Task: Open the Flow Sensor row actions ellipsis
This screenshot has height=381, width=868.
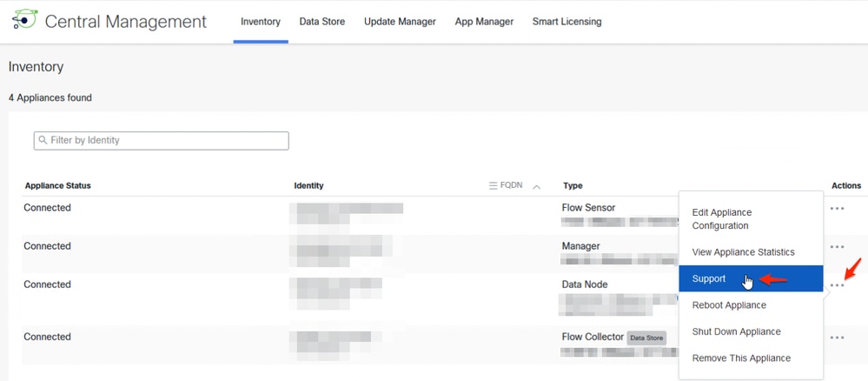Action: click(837, 209)
